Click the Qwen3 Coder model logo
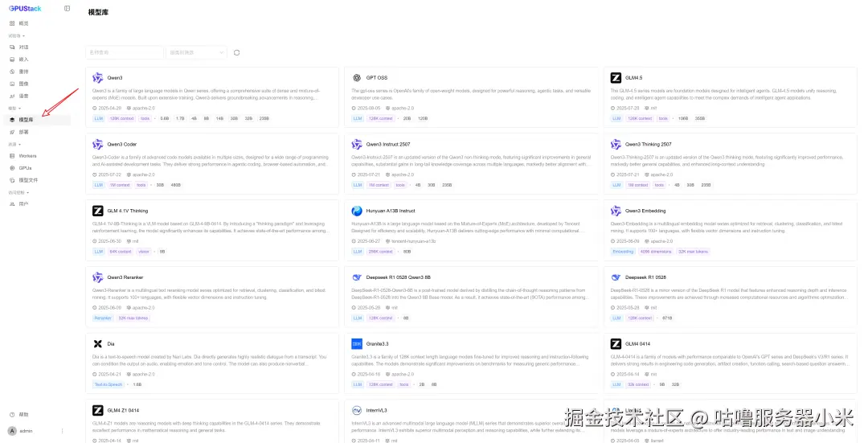868x443 pixels. pyautogui.click(x=97, y=144)
